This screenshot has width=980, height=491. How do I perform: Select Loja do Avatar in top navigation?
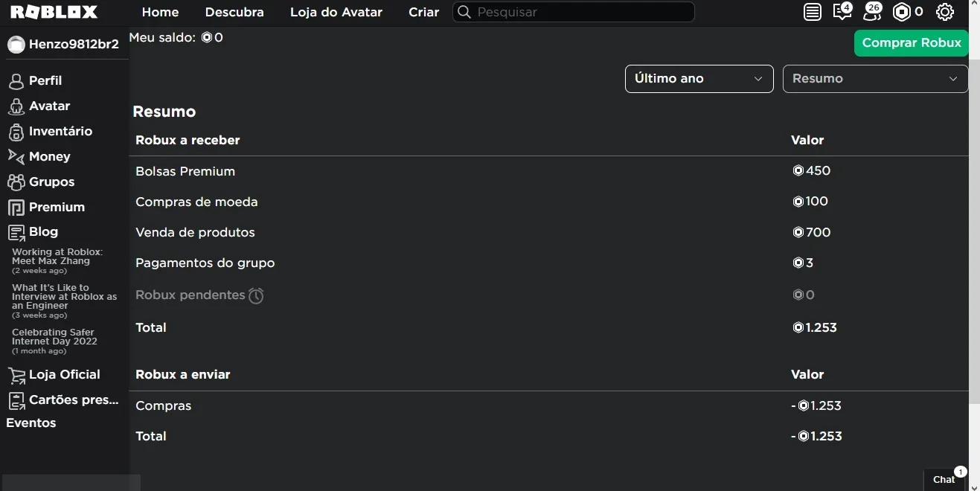(x=336, y=12)
